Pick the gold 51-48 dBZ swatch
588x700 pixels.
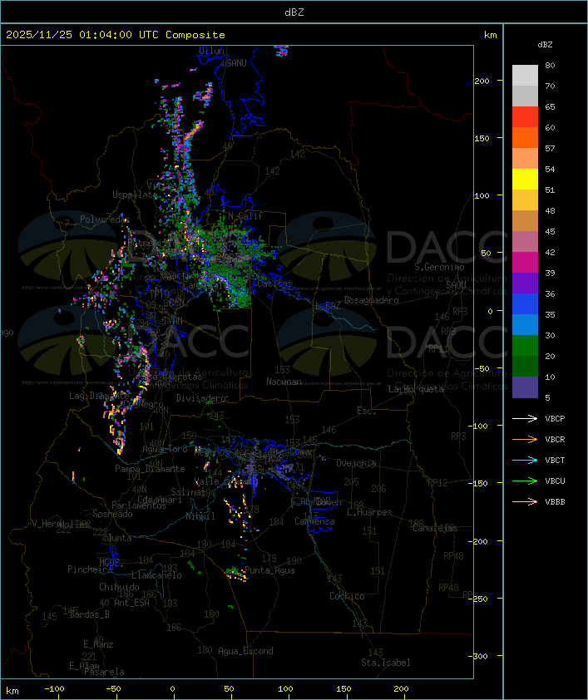click(x=525, y=200)
